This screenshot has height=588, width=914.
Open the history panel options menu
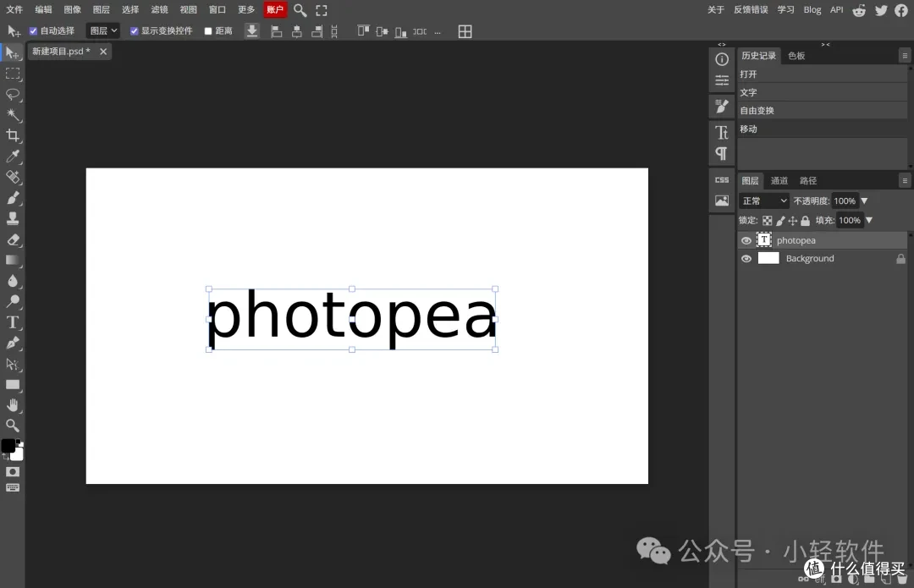click(905, 56)
